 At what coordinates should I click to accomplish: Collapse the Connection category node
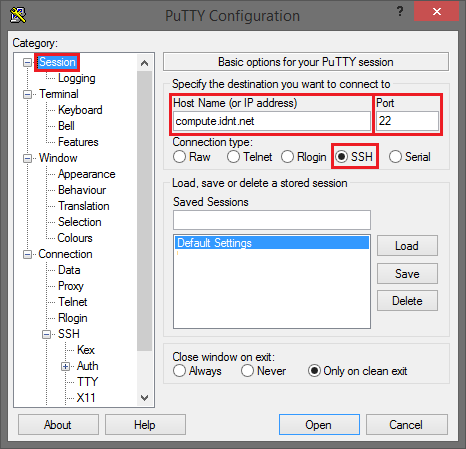[x=27, y=255]
